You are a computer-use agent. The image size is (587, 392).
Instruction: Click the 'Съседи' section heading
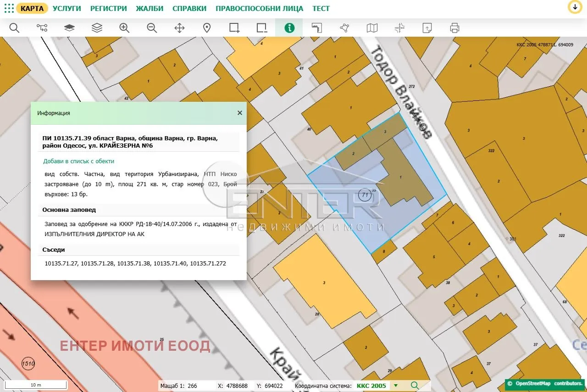point(54,250)
